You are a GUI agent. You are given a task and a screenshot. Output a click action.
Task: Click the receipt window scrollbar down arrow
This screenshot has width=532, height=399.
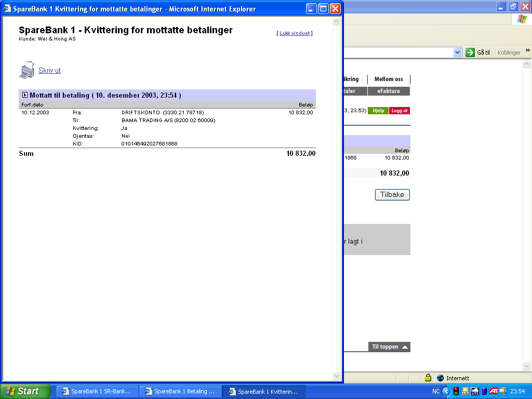tap(336, 376)
